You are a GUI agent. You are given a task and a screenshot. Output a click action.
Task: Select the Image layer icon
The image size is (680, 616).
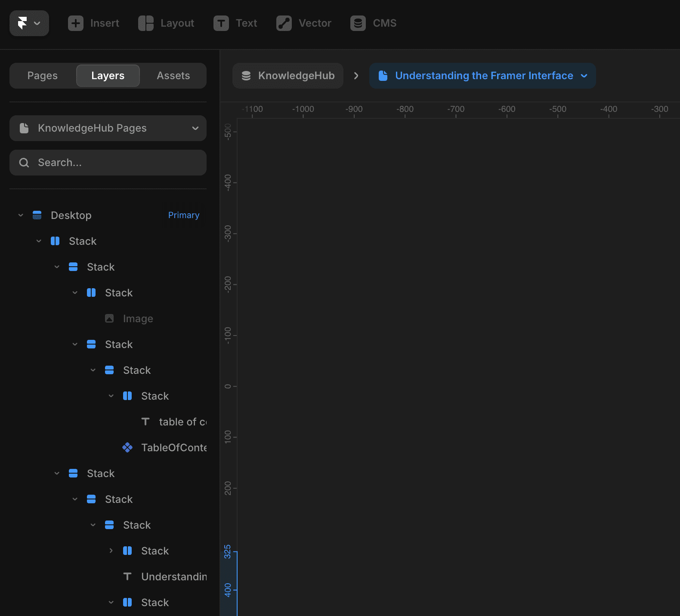tap(109, 318)
